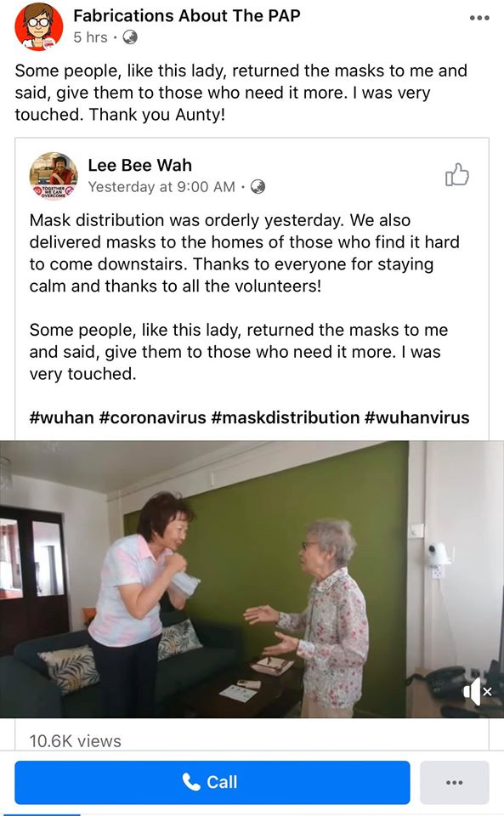Click the 5 hrs post timestamp
The height and width of the screenshot is (816, 504).
pyautogui.click(x=90, y=37)
